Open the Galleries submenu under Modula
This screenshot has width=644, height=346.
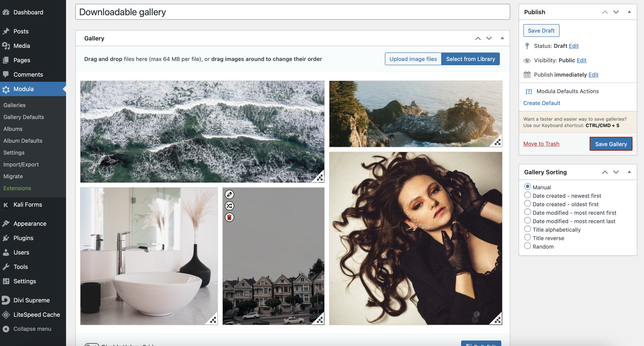[x=14, y=104]
